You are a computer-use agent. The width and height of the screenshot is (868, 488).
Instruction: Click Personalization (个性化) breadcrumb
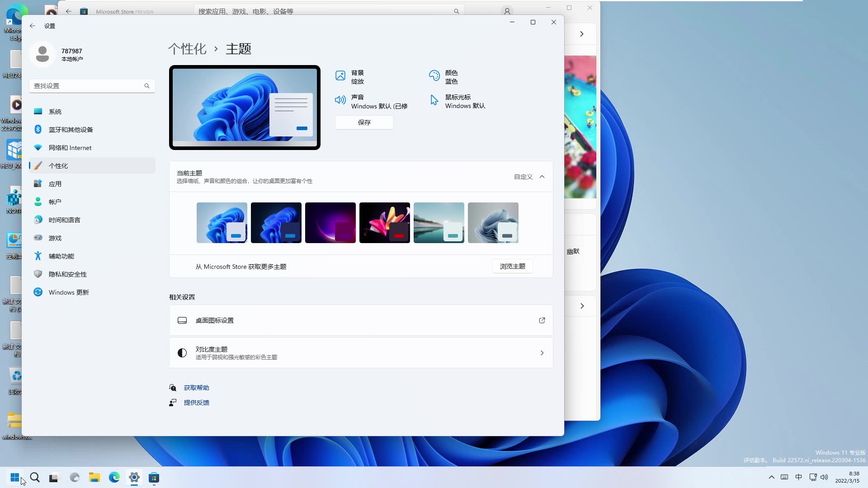[x=187, y=49]
